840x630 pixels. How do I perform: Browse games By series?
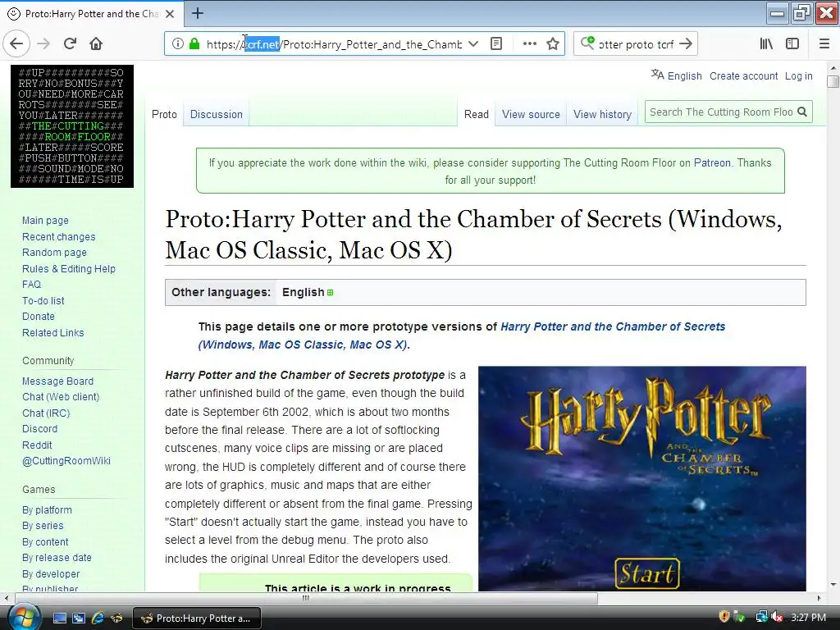pyautogui.click(x=43, y=526)
